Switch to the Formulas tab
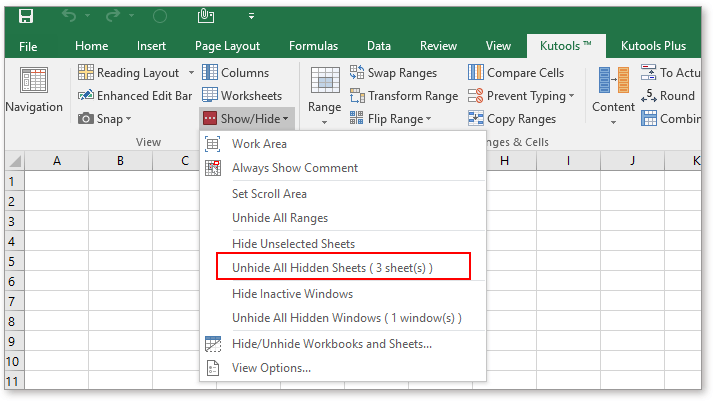Image resolution: width=718 pixels, height=404 pixels. (x=313, y=46)
